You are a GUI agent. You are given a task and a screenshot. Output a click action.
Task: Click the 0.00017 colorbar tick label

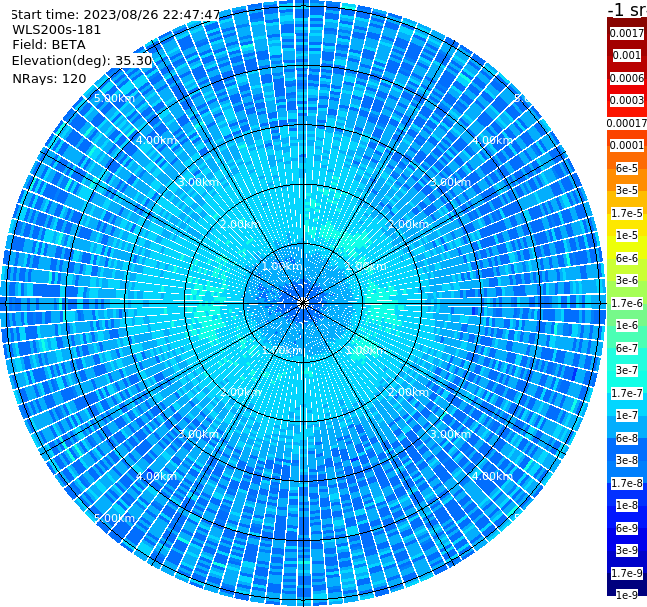(x=627, y=123)
